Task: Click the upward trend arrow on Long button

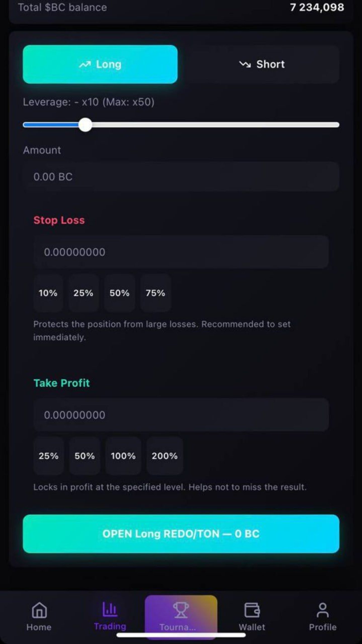Action: point(85,64)
